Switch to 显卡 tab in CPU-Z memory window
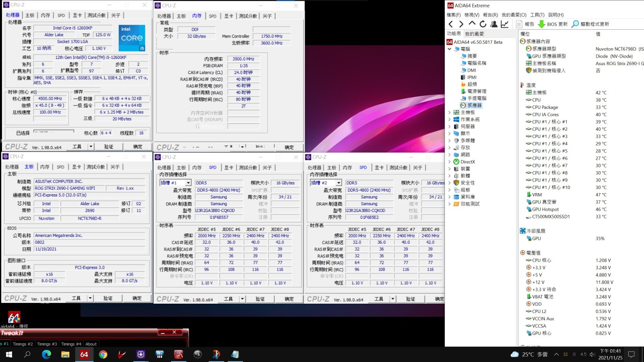The width and height of the screenshot is (644, 362). (x=229, y=16)
